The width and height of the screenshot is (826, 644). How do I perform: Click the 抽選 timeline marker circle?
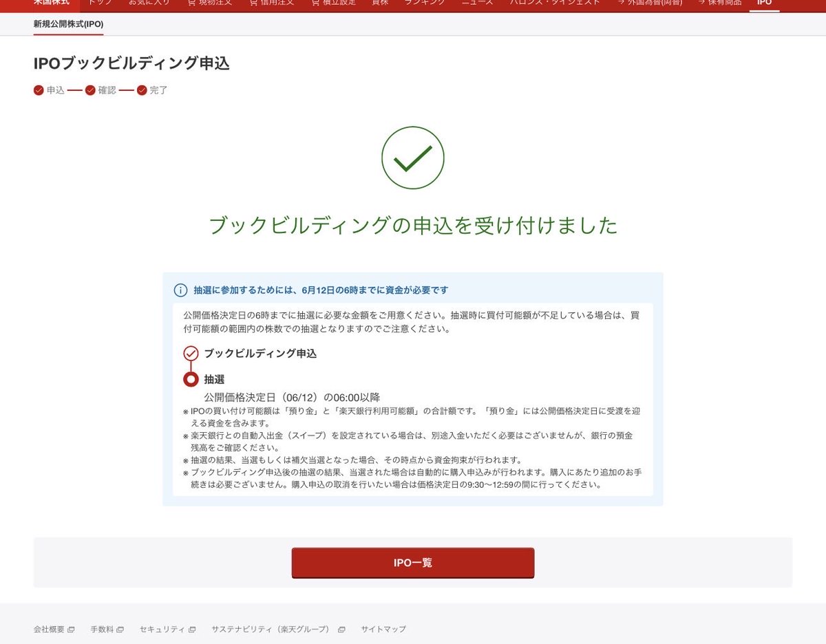tap(191, 379)
